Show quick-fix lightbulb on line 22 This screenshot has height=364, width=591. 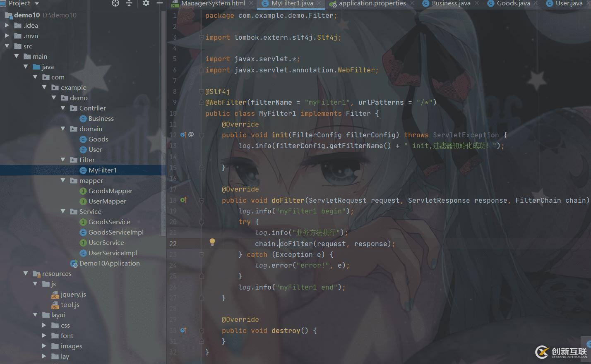(x=212, y=242)
